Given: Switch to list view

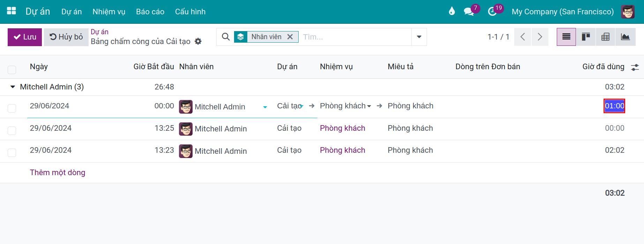Looking at the screenshot, I should point(566,37).
